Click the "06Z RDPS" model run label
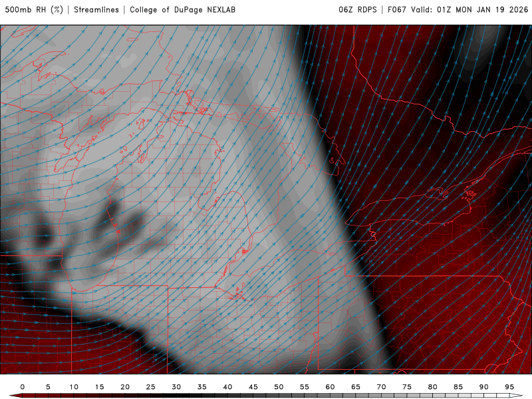532x399 pixels. click(358, 9)
